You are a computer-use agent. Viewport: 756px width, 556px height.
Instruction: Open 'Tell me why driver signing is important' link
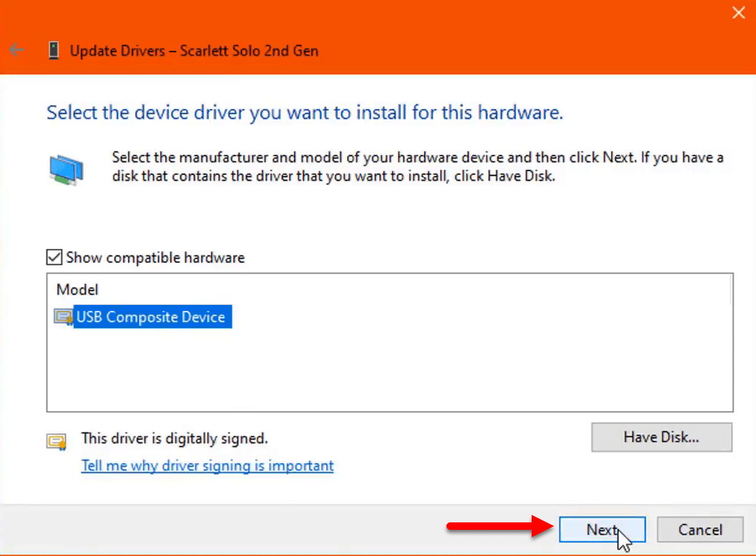207,466
